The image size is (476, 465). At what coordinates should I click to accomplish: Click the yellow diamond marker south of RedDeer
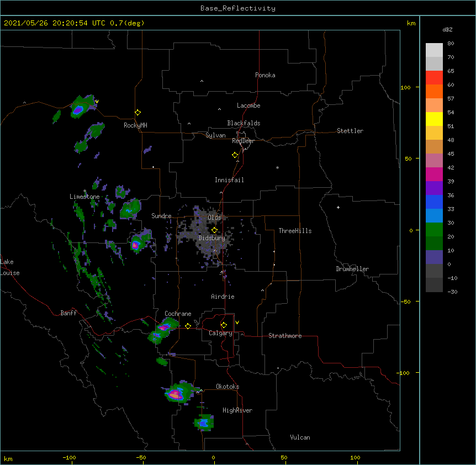[235, 155]
